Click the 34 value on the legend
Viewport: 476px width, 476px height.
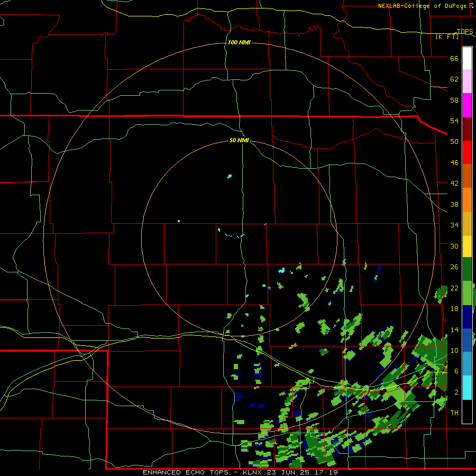tap(454, 225)
